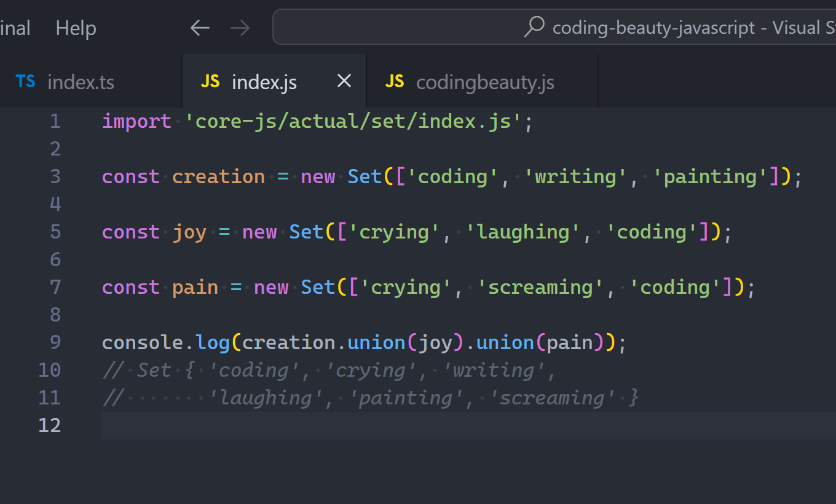Click the import keyword on line 1
836x504 pixels.
[x=136, y=121]
